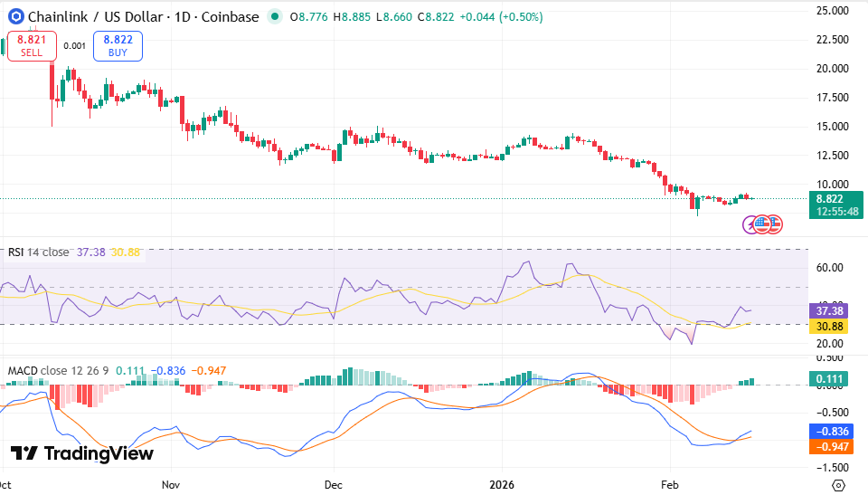
Task: Click the SELL 8.821 button
Action: [32, 46]
